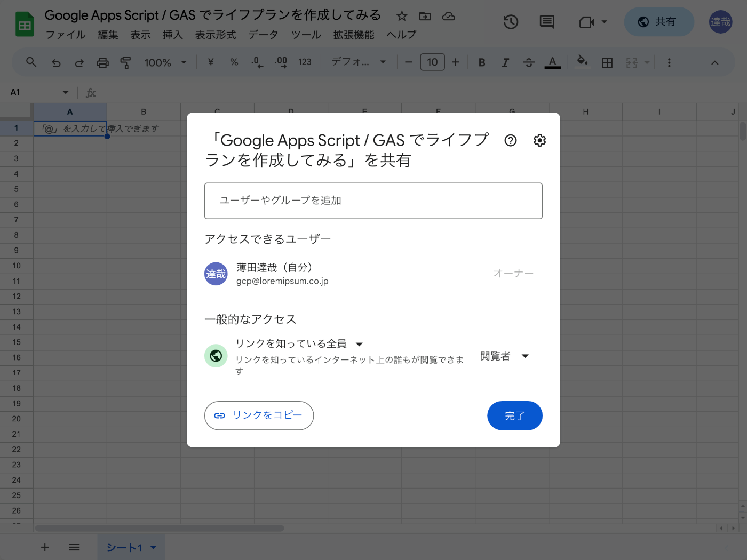
Task: Open the account avatar 達哉
Action: [720, 22]
